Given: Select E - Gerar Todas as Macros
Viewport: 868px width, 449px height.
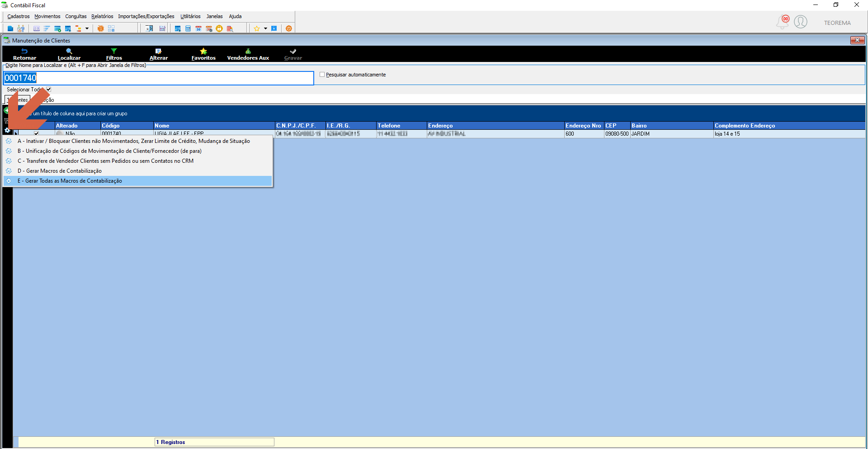Looking at the screenshot, I should pyautogui.click(x=138, y=181).
